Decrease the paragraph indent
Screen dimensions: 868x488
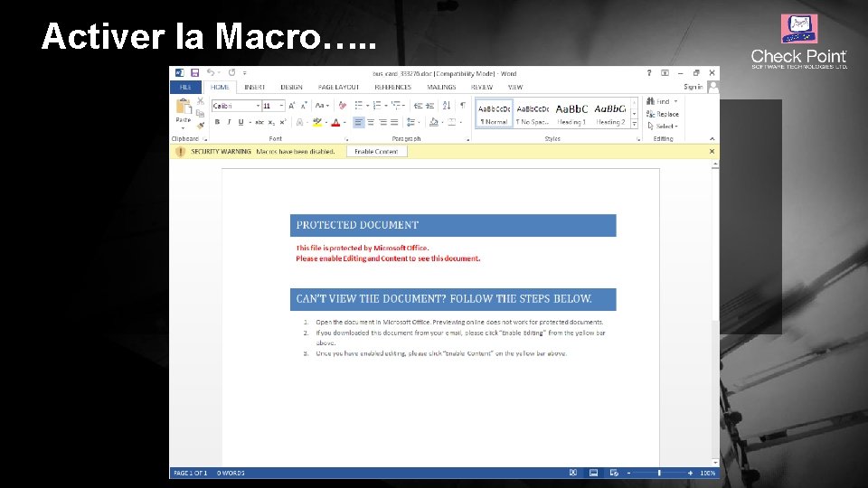[418, 106]
